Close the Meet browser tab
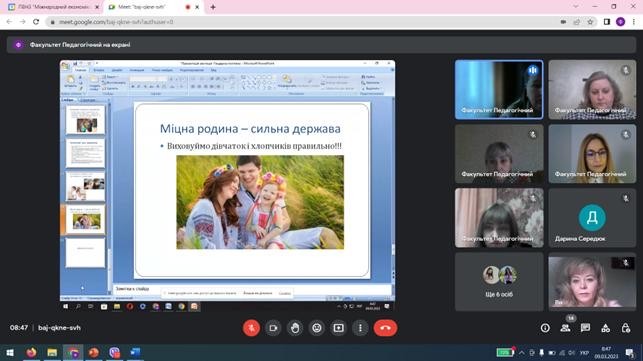Image resolution: width=643 pixels, height=361 pixels. point(197,7)
